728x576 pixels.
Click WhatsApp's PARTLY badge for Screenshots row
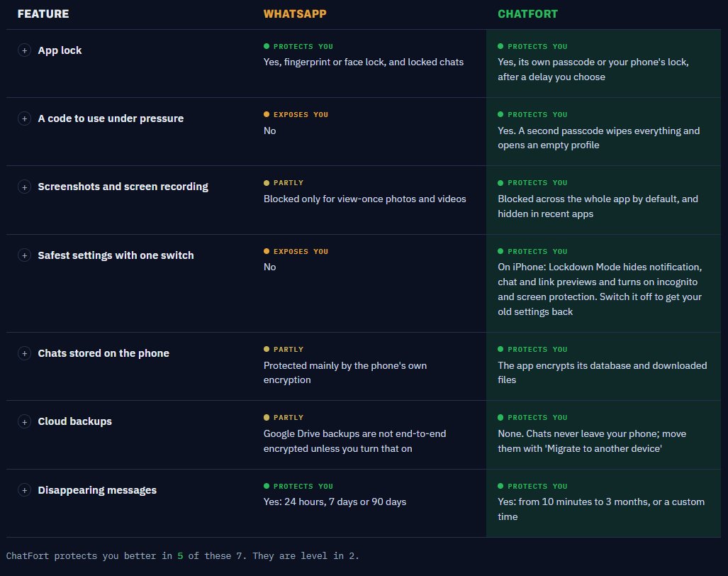284,182
